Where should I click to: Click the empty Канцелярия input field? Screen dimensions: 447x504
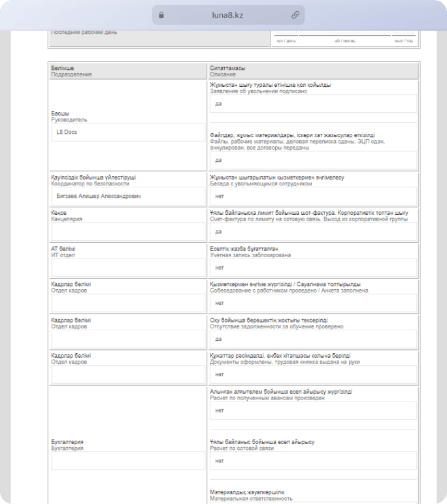coord(128,232)
